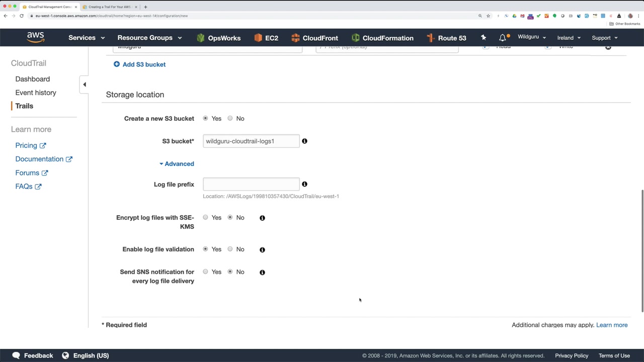Viewport: 644px width, 362px height.
Task: Show info for Log file prefix
Action: 304,185
